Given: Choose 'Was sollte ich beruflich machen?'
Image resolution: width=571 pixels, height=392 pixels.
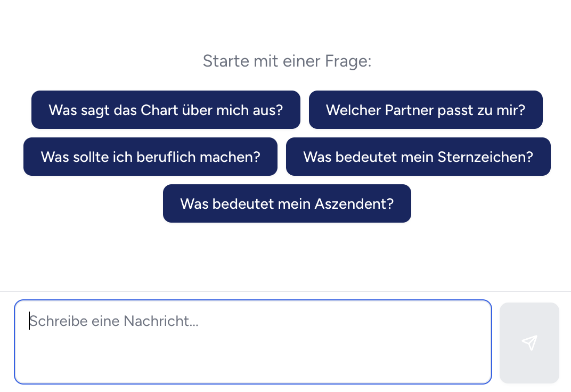Looking at the screenshot, I should [x=150, y=157].
